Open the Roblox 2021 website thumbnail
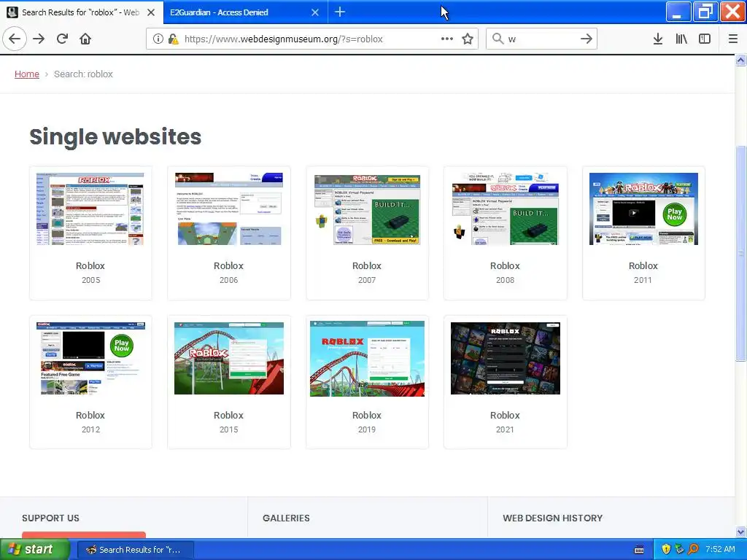Viewport: 747px width, 560px height. point(505,358)
